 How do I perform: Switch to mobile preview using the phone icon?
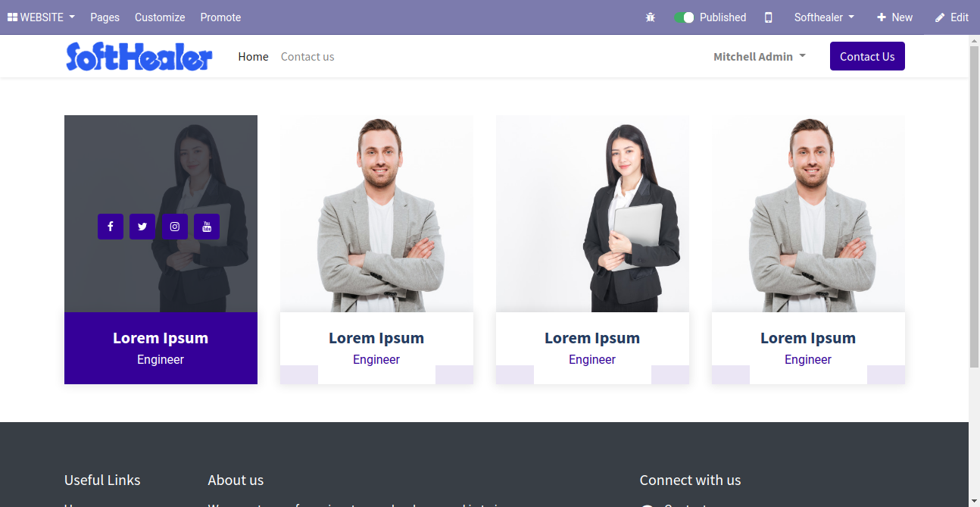tap(769, 17)
